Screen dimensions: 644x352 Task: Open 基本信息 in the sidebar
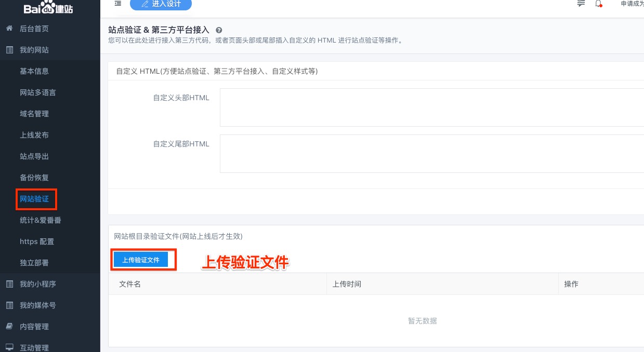click(34, 71)
